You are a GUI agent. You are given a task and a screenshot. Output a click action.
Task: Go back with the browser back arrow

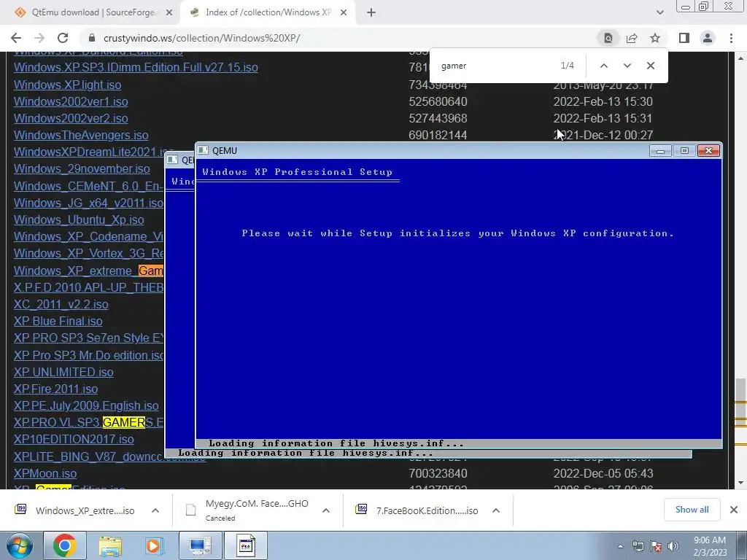tap(16, 38)
